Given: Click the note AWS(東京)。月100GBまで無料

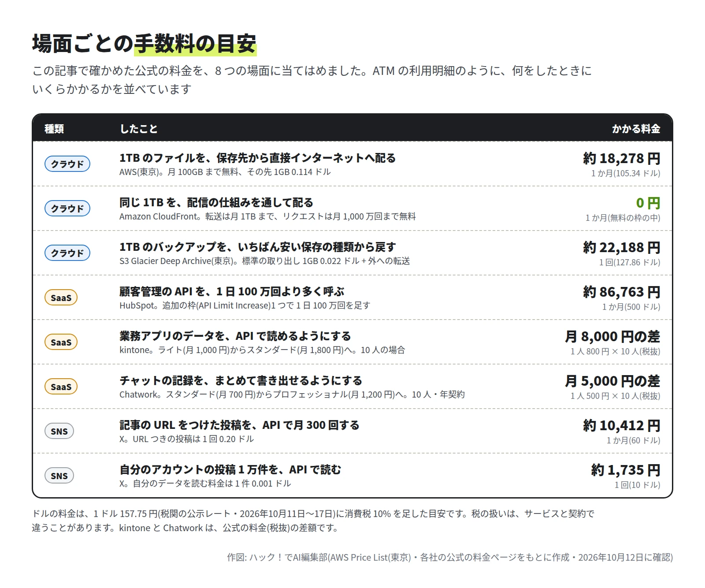Looking at the screenshot, I should [225, 172].
